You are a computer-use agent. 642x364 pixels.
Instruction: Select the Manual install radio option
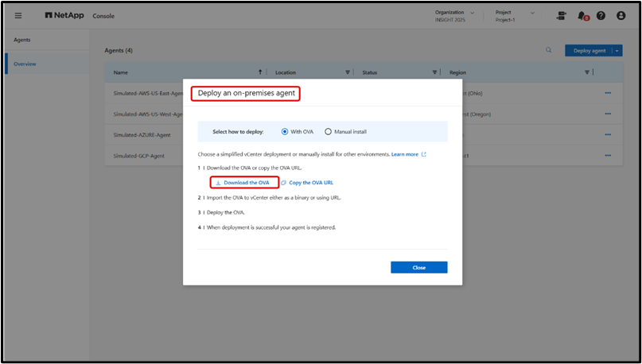pyautogui.click(x=328, y=132)
